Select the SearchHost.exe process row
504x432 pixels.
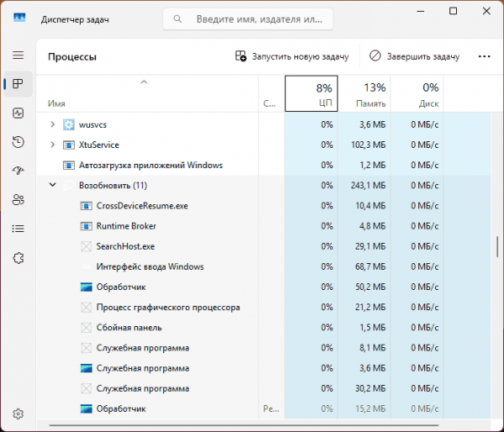264,246
